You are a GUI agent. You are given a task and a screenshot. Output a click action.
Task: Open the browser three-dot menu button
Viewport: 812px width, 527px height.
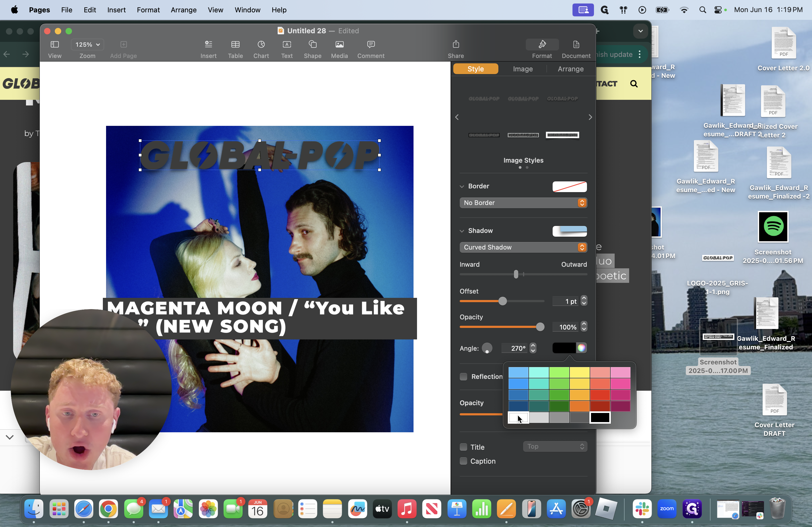coord(640,54)
